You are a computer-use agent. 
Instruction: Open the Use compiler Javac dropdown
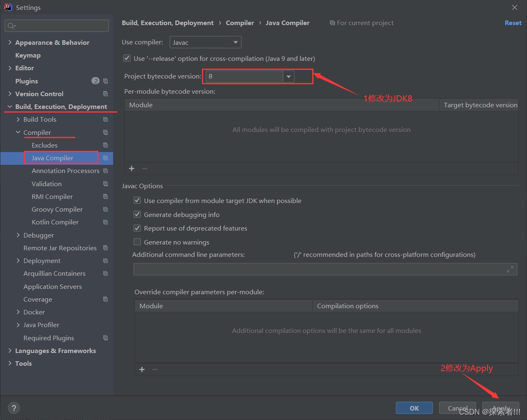click(x=205, y=42)
